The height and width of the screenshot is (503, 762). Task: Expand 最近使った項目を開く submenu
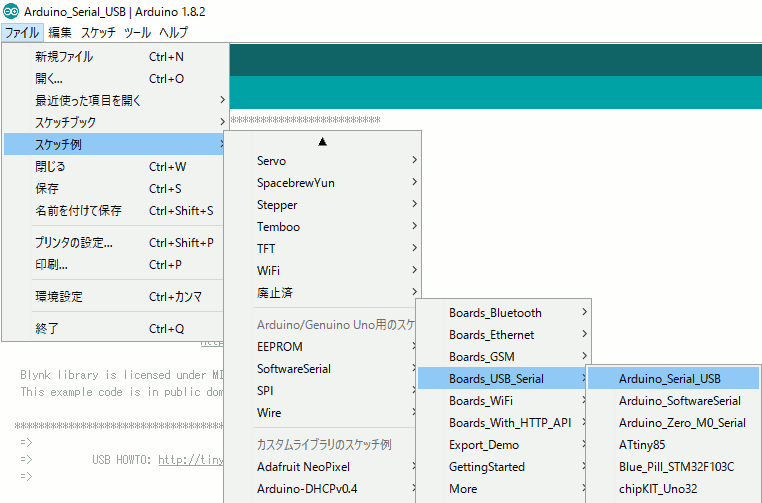click(116, 100)
